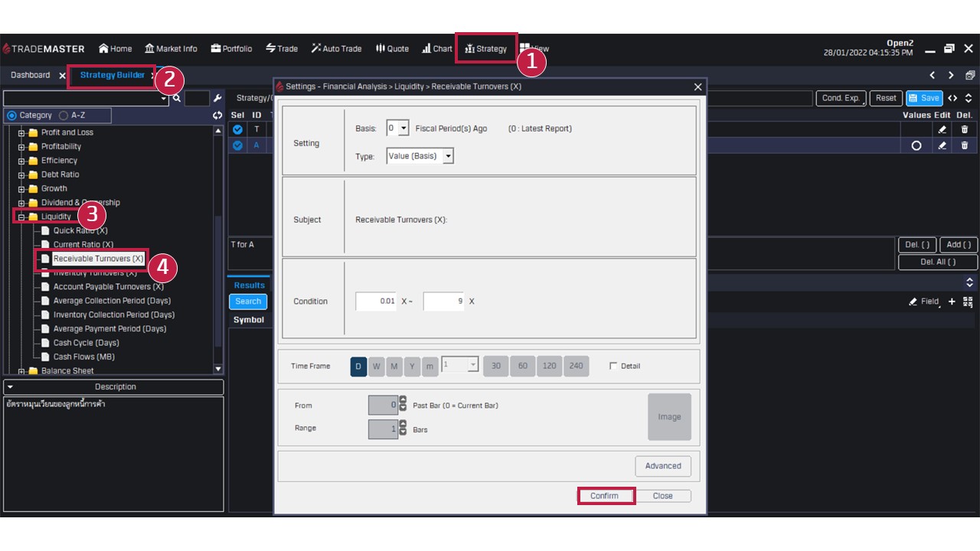Screen dimensions: 980x551
Task: Click the wrench settings icon beside search
Action: pos(217,98)
